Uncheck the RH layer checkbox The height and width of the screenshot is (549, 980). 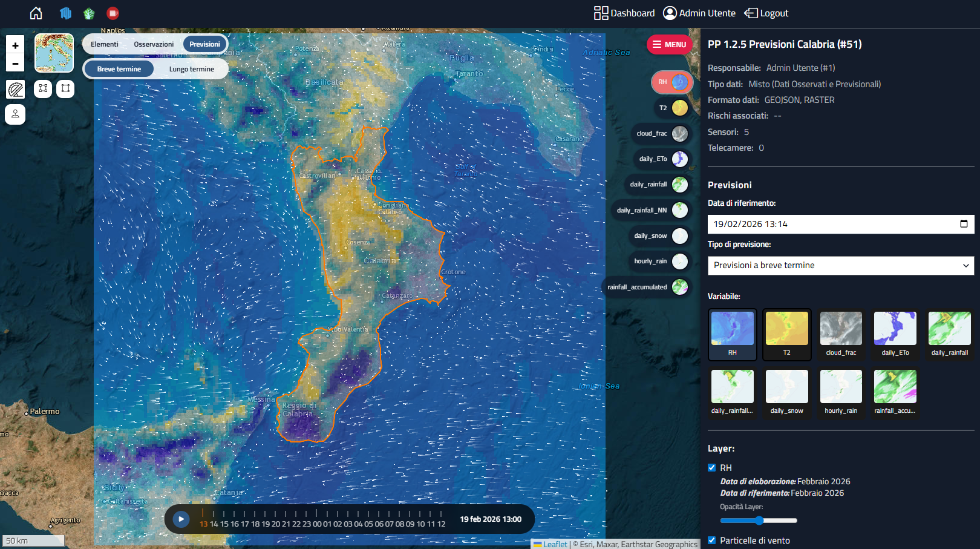(x=712, y=468)
